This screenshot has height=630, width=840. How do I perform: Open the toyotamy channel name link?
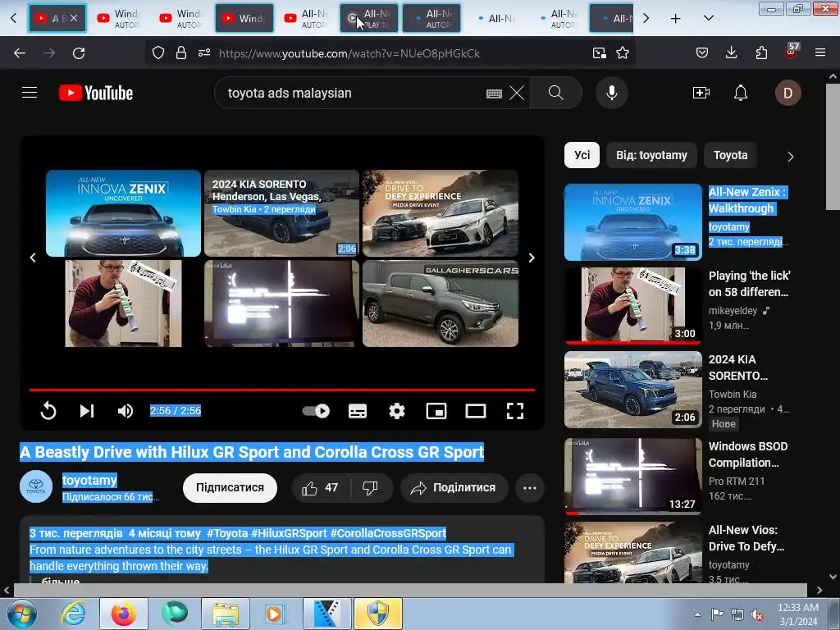tap(89, 480)
